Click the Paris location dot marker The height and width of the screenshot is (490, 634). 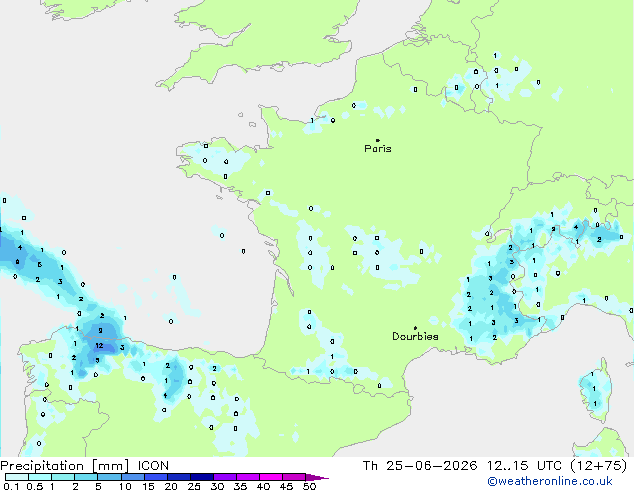(x=378, y=140)
